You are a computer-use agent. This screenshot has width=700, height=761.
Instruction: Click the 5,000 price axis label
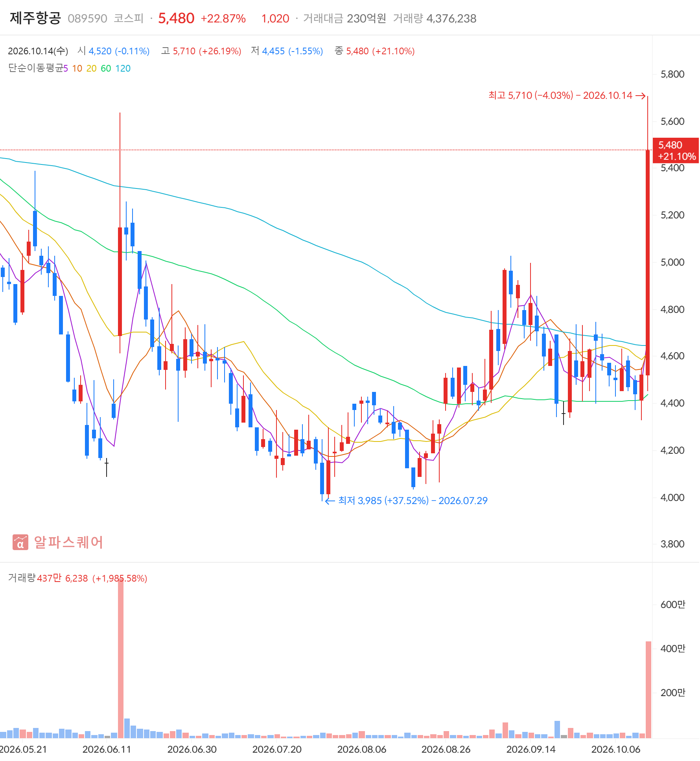[x=672, y=262]
